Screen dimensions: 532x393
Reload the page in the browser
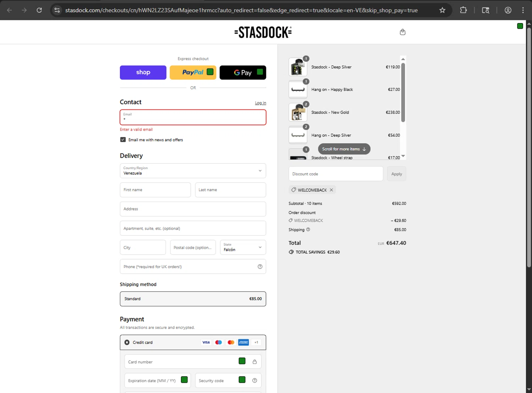click(x=39, y=10)
